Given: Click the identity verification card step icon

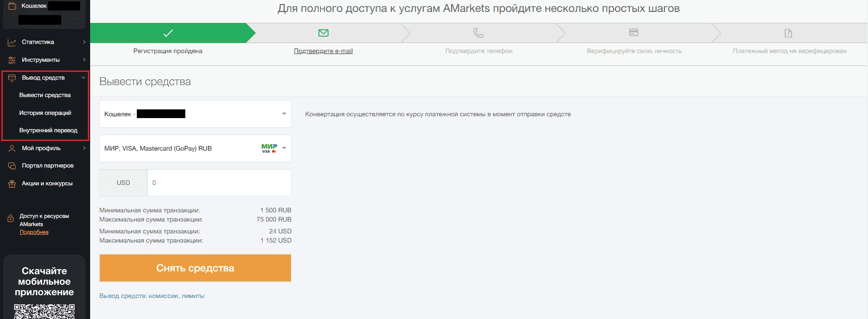Looking at the screenshot, I should coord(634,32).
